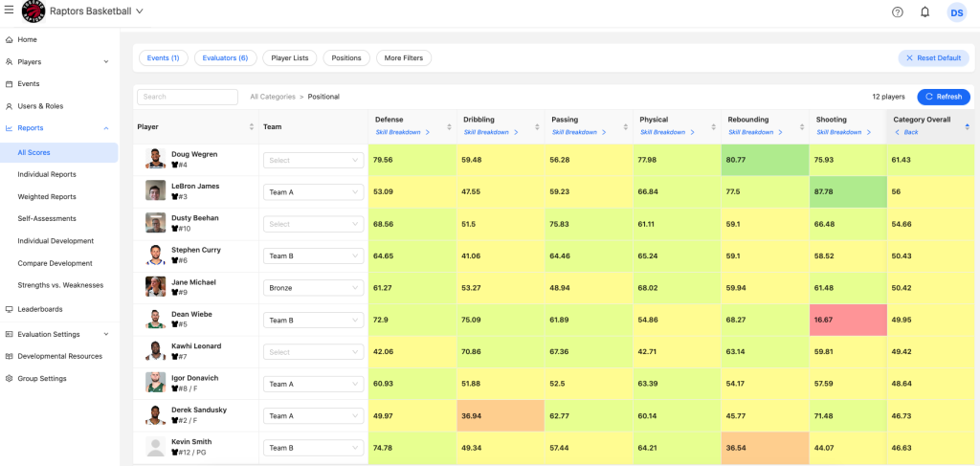Open team dropdown for LeBron James
Image resolution: width=980 pixels, height=466 pixels.
tap(313, 192)
